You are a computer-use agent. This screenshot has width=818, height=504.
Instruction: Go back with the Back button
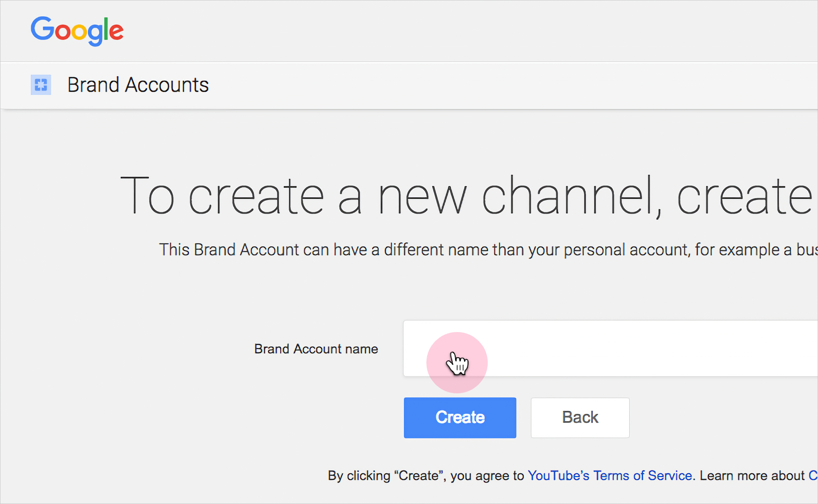point(580,418)
